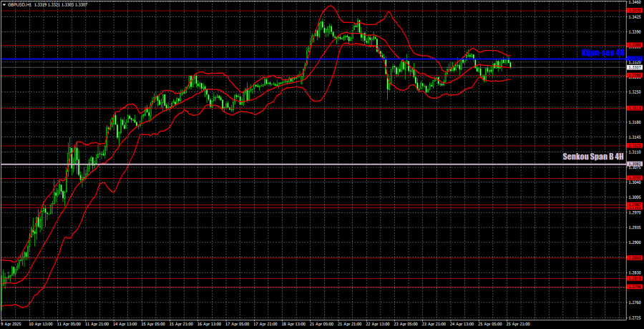Click the red 1.3358 price level tag
The height and width of the screenshot is (329, 644).
[x=635, y=45]
